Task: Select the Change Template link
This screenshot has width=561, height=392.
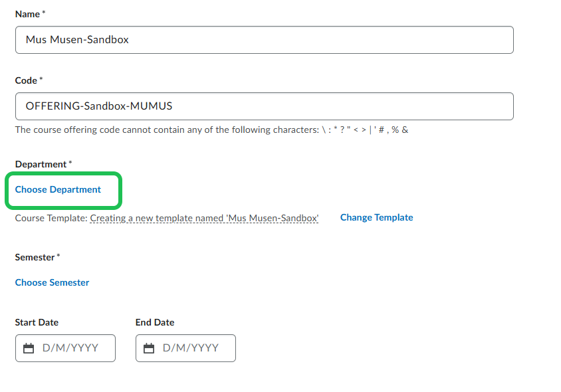Action: 376,217
